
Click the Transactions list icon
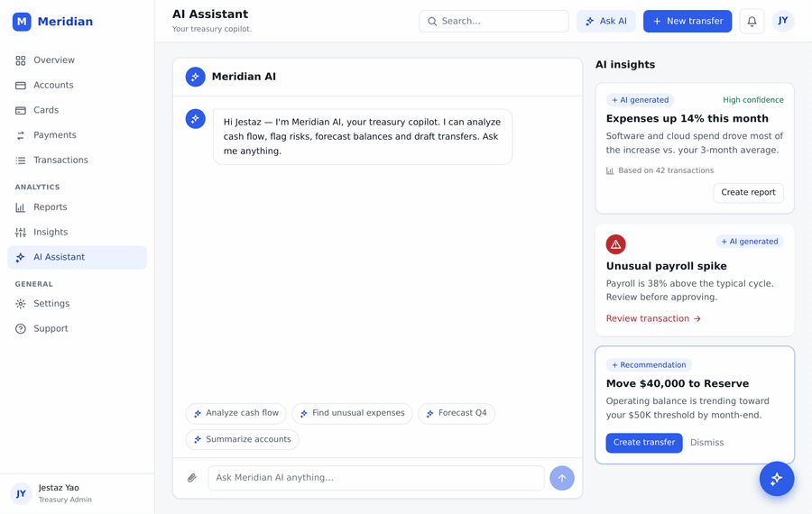tap(20, 161)
